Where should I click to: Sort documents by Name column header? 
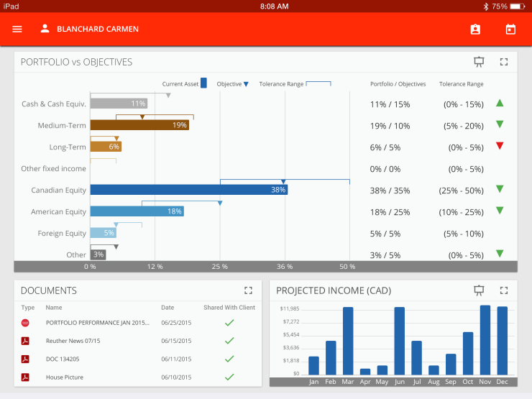click(54, 308)
